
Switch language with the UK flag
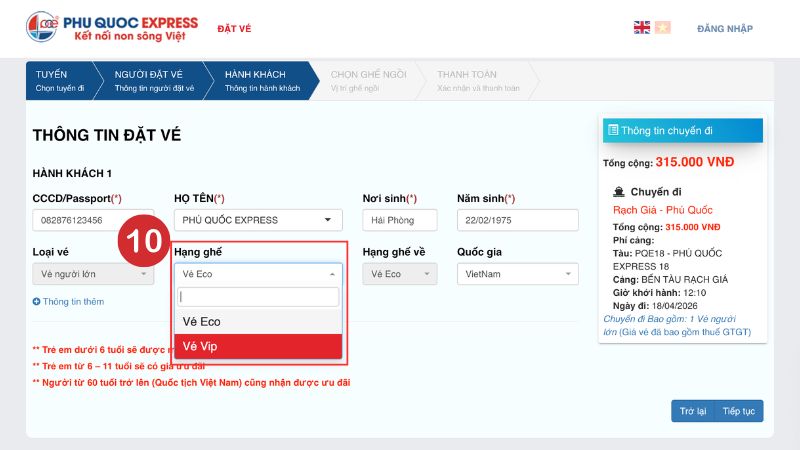coord(642,28)
